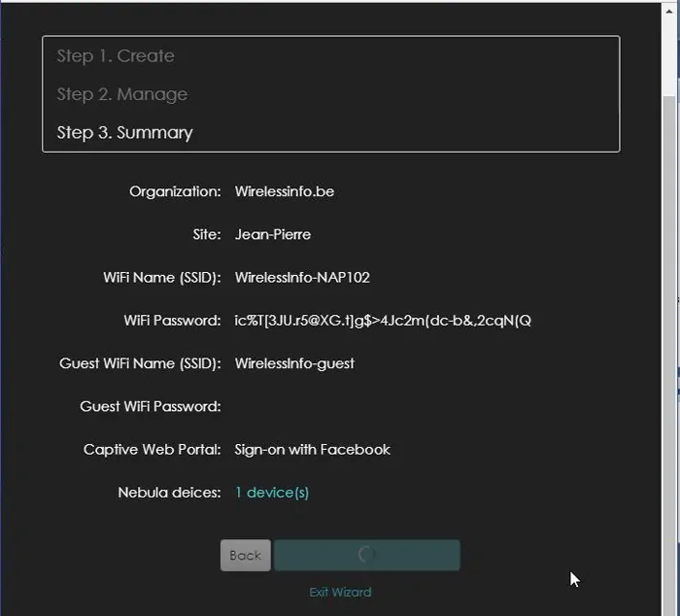The height and width of the screenshot is (616, 680).
Task: Click the Exit Wizard link
Action: coord(340,592)
